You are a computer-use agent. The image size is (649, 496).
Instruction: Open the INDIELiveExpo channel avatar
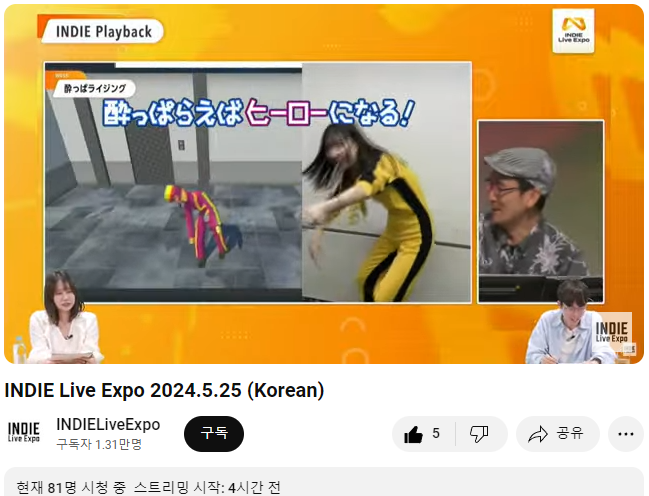[24, 432]
